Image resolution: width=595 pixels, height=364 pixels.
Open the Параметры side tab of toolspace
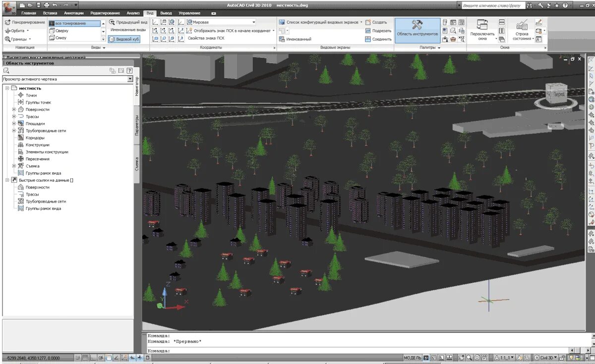point(137,125)
